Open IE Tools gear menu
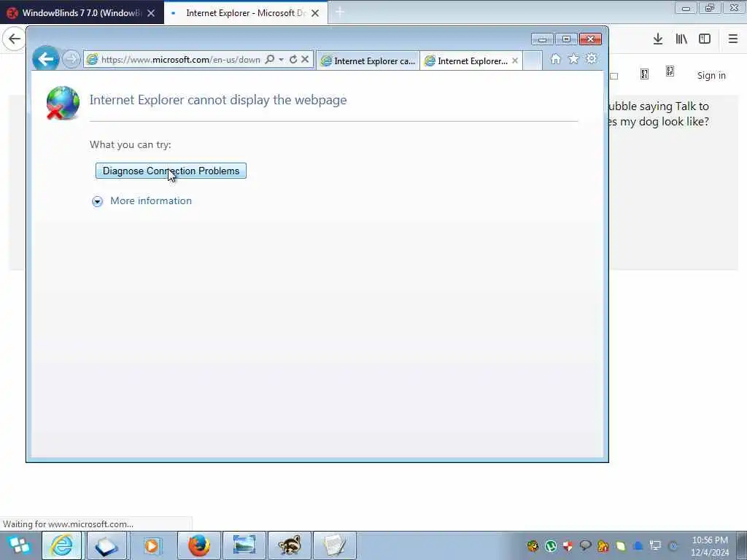 (591, 59)
